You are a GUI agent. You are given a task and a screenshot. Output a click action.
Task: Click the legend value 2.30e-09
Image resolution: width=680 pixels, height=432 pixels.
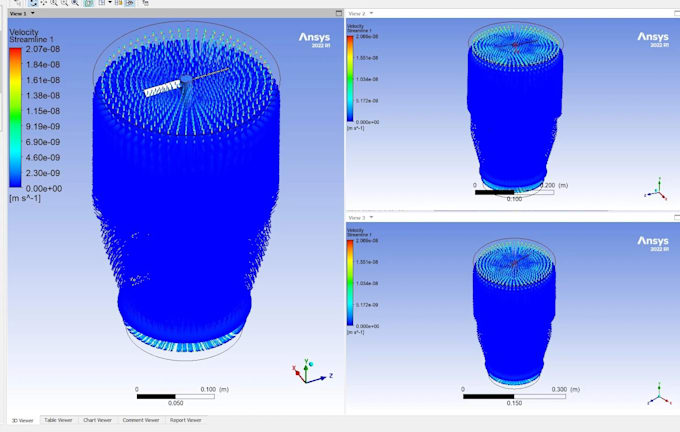pyautogui.click(x=42, y=173)
